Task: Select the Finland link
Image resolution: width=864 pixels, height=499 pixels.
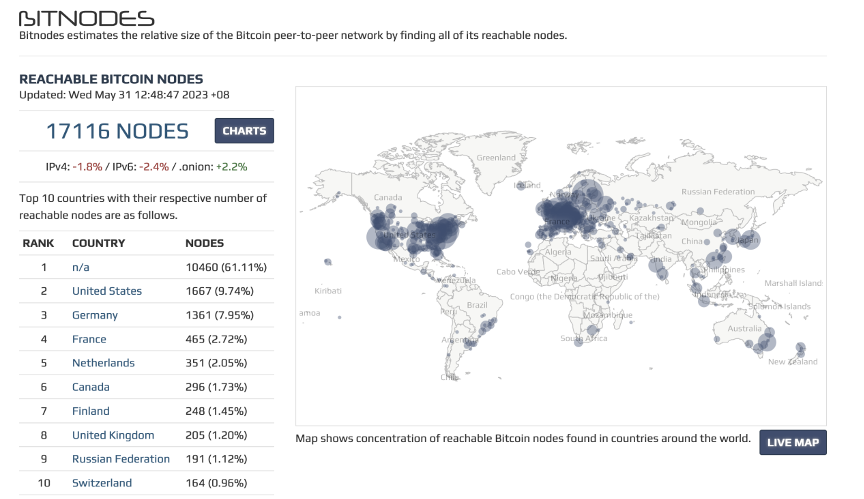Action: (x=91, y=411)
